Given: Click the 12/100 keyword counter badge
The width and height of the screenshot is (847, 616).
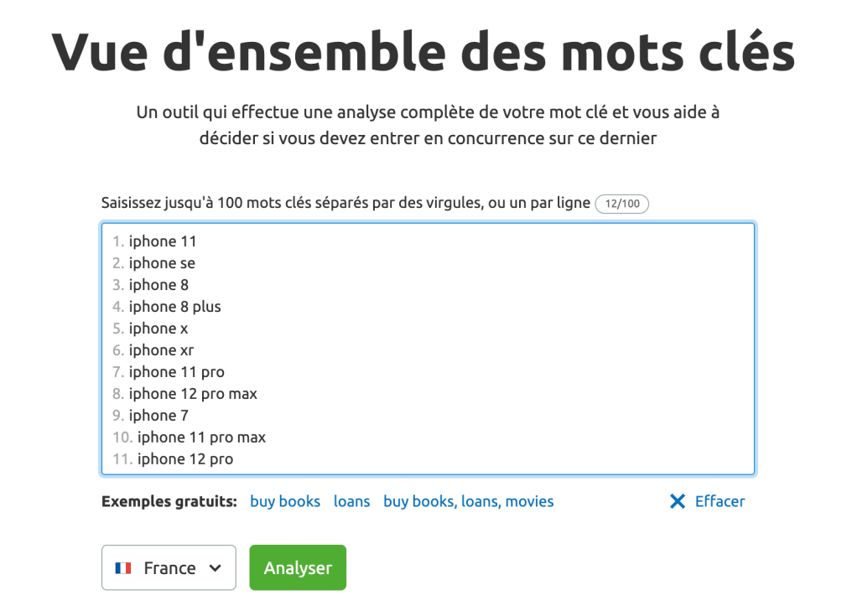Looking at the screenshot, I should [621, 204].
